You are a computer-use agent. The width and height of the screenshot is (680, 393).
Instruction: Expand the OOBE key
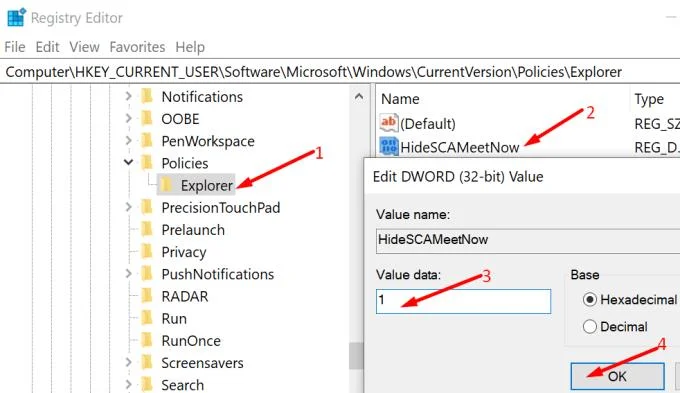click(128, 118)
